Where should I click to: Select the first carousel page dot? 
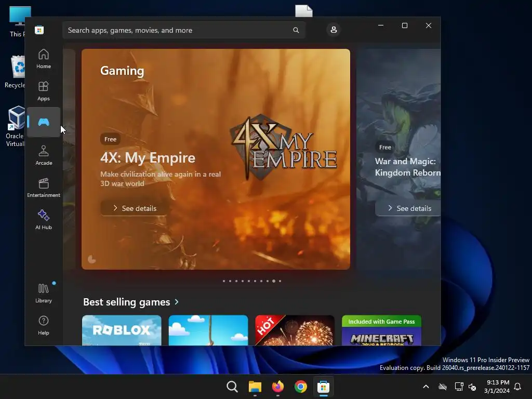tap(224, 281)
